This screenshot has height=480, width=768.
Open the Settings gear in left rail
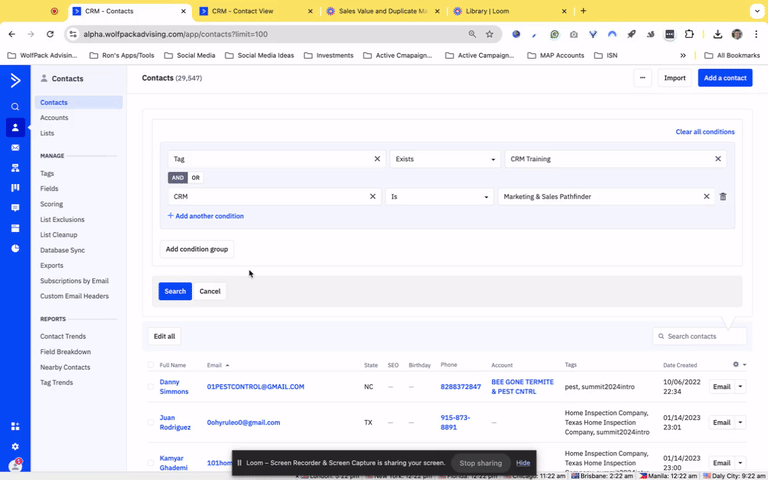pyautogui.click(x=15, y=446)
